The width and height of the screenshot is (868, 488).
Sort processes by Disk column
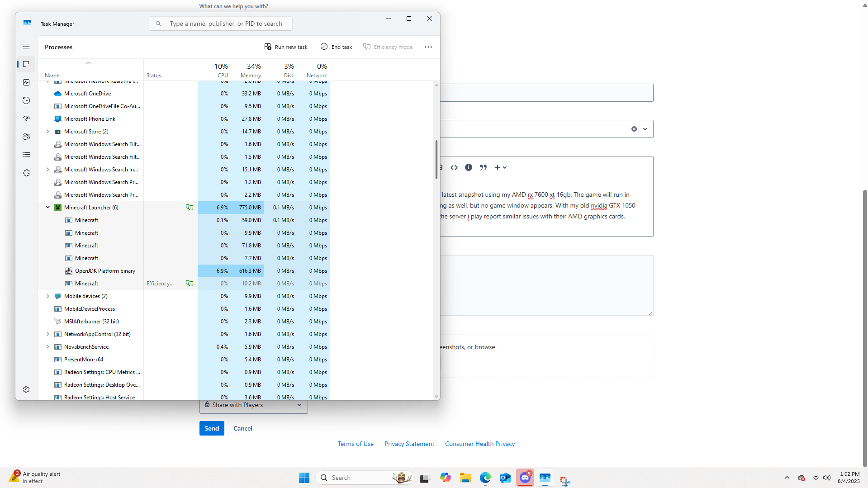(x=280, y=70)
